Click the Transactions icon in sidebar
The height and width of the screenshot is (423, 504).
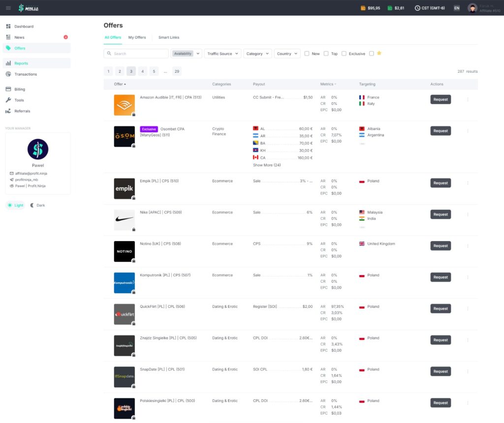coord(8,74)
